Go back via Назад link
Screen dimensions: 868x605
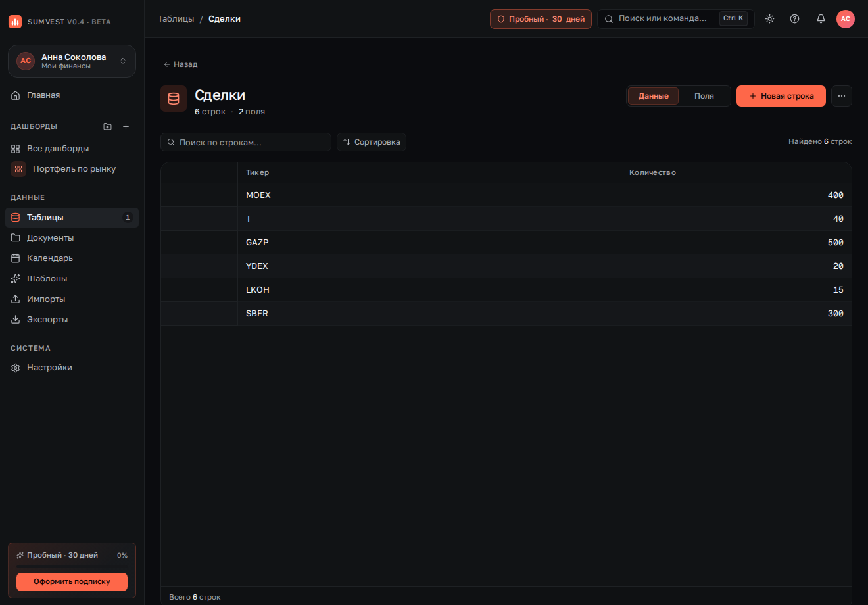[x=181, y=64]
